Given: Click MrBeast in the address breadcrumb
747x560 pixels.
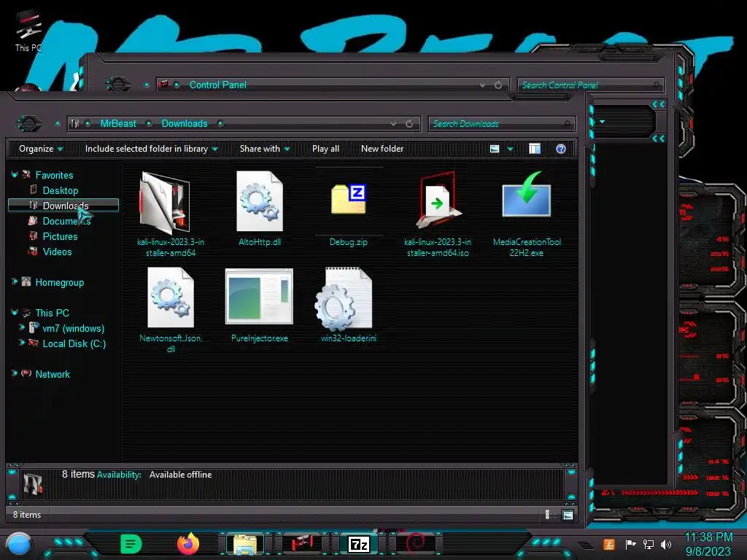Looking at the screenshot, I should tap(118, 124).
